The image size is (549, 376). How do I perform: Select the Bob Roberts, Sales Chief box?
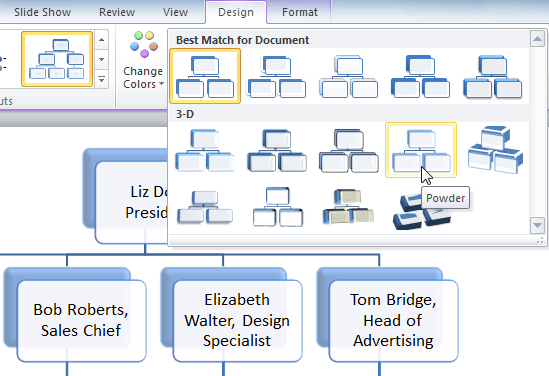(81, 320)
